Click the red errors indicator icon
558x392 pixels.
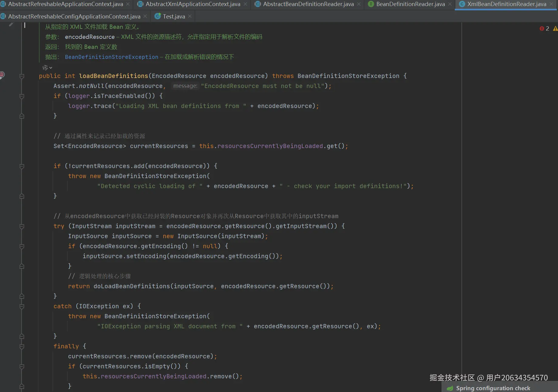tap(542, 29)
